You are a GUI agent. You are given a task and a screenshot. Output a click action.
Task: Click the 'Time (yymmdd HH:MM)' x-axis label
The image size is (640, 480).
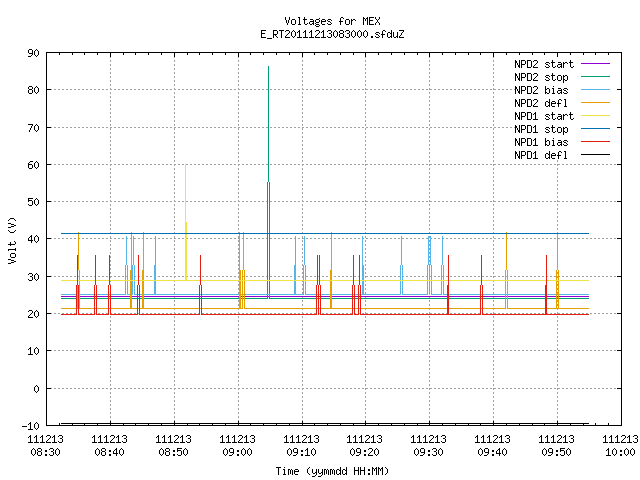pyautogui.click(x=332, y=471)
